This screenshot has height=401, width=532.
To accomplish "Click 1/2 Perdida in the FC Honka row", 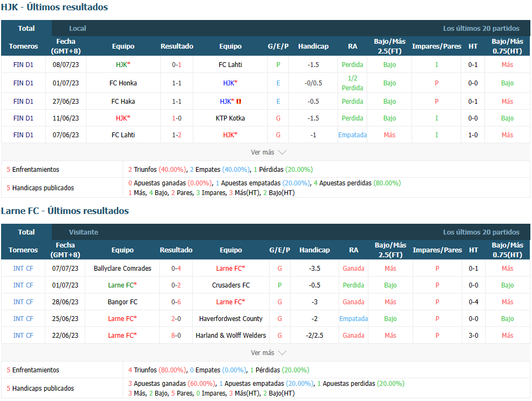I will (353, 83).
